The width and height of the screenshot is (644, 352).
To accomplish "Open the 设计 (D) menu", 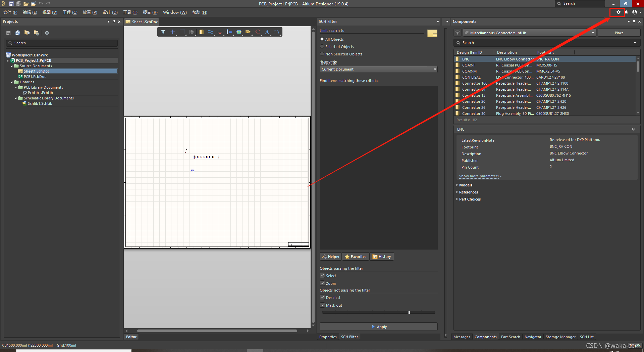I will pos(110,12).
